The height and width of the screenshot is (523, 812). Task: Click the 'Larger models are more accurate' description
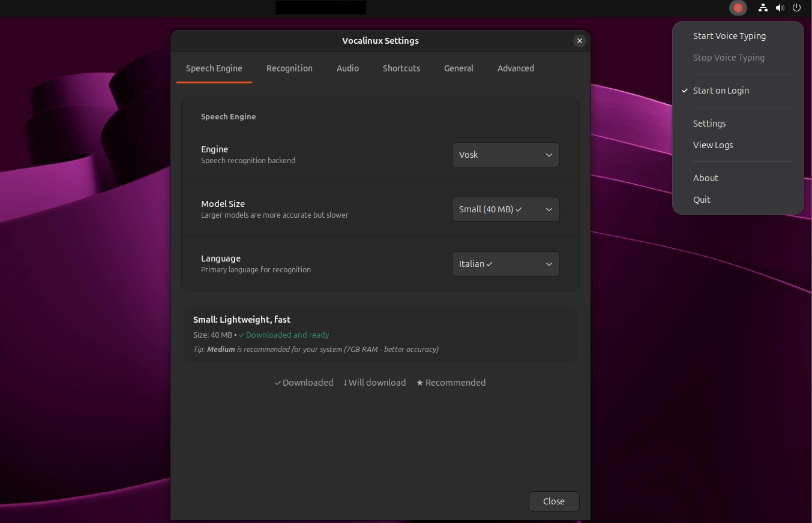275,215
